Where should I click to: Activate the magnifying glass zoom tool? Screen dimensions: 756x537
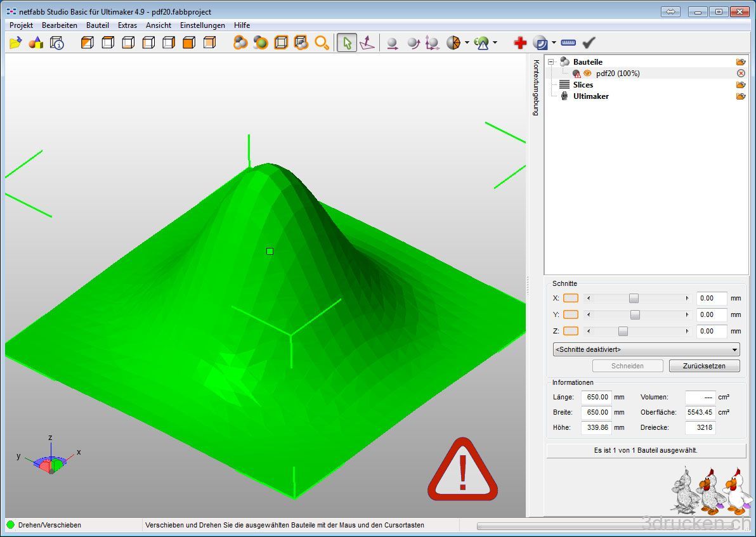click(x=322, y=43)
